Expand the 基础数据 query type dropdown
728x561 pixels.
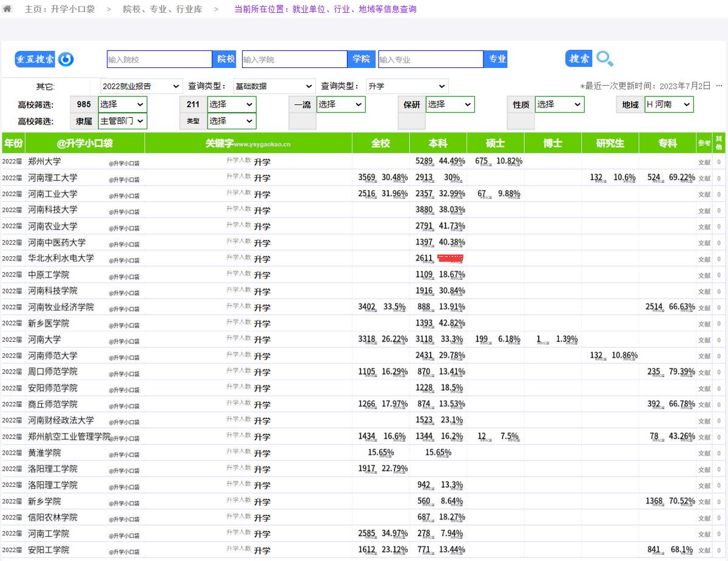[274, 86]
